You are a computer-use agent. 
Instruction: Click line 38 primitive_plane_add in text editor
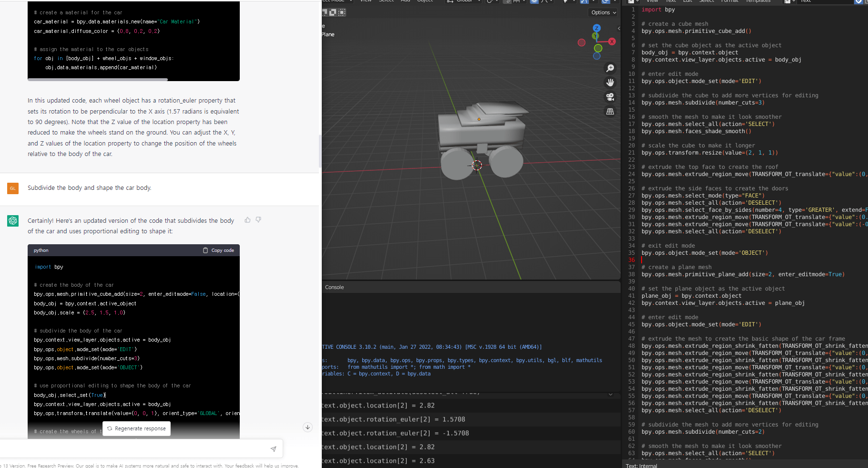(x=743, y=274)
